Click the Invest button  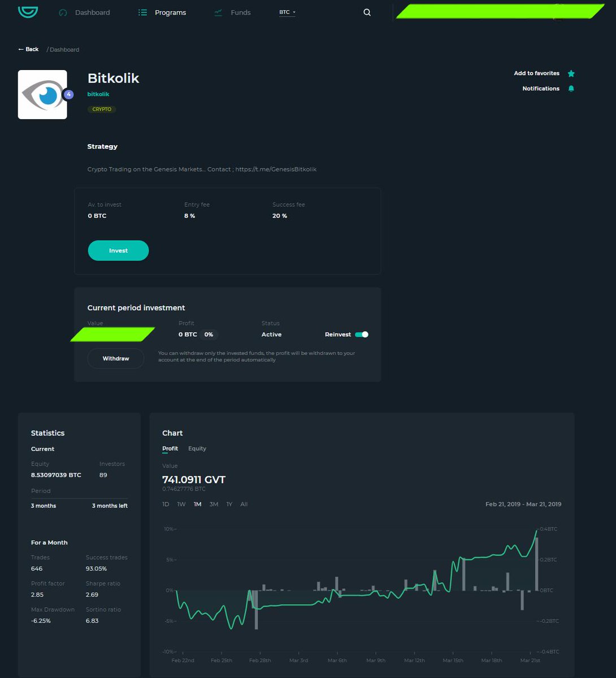pyautogui.click(x=118, y=250)
